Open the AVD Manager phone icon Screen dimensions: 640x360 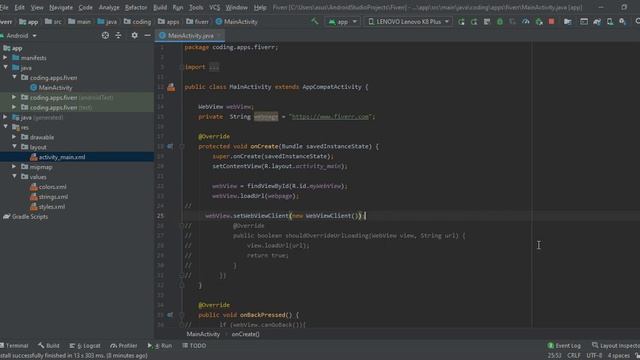pyautogui.click(x=610, y=22)
